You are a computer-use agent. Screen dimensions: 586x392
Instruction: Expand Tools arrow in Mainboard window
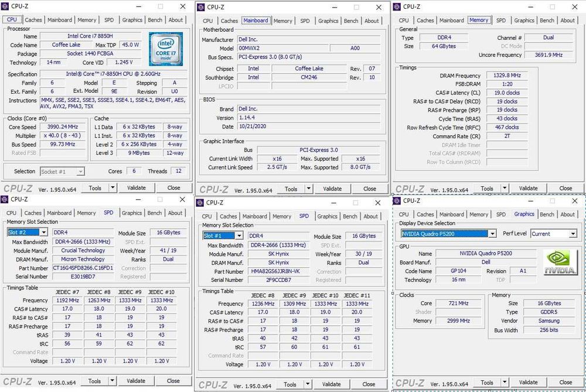[x=308, y=189]
